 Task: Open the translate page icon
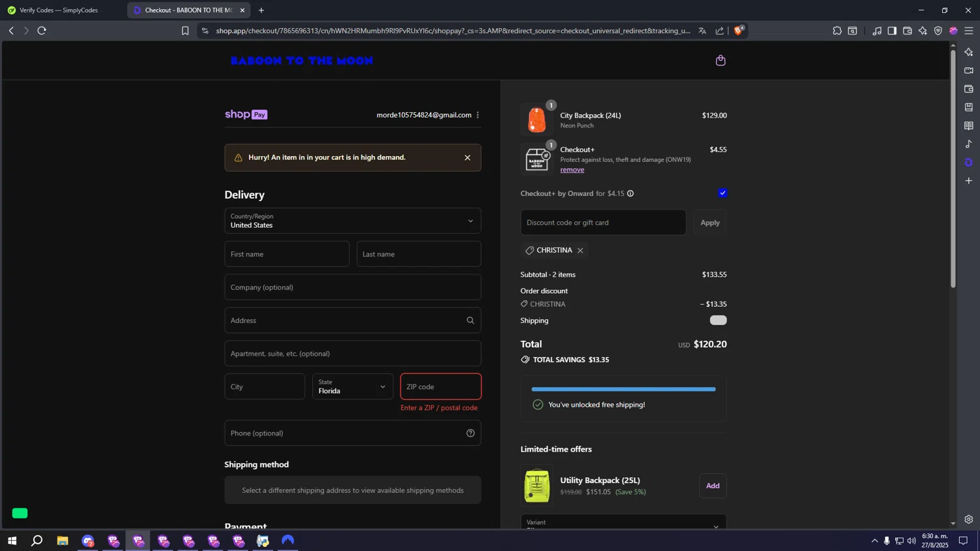(x=702, y=31)
